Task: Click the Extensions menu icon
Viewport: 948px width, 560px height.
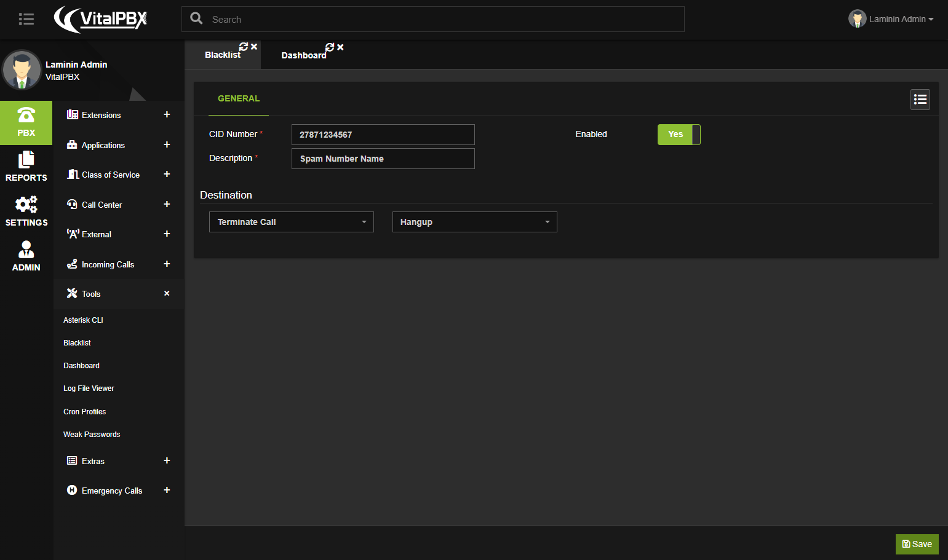Action: (72, 114)
